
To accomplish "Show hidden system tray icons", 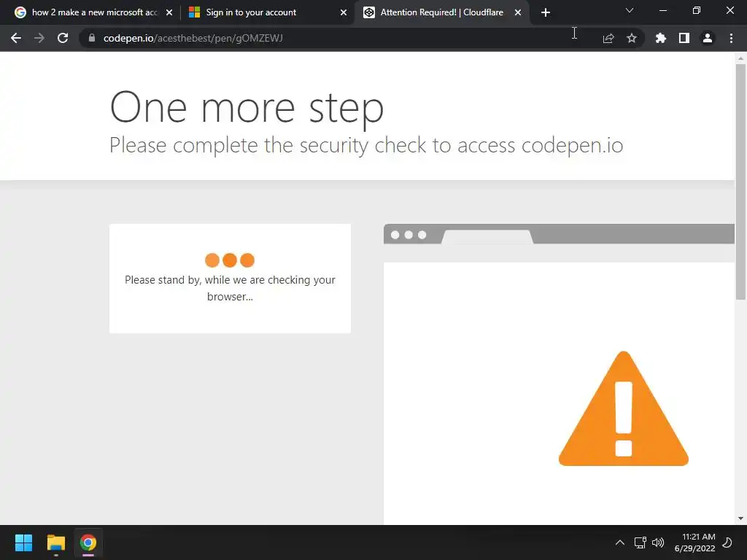I will [620, 542].
